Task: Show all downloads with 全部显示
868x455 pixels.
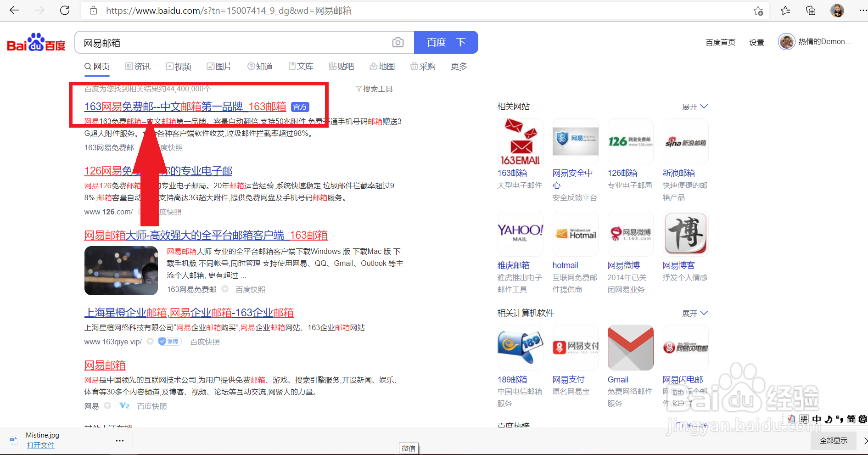Action: point(834,441)
